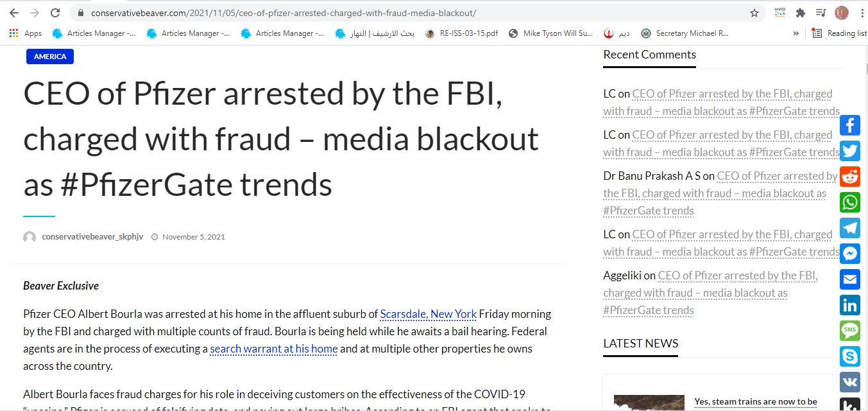868x411 pixels.
Task: Reload the current page
Action: tap(55, 13)
